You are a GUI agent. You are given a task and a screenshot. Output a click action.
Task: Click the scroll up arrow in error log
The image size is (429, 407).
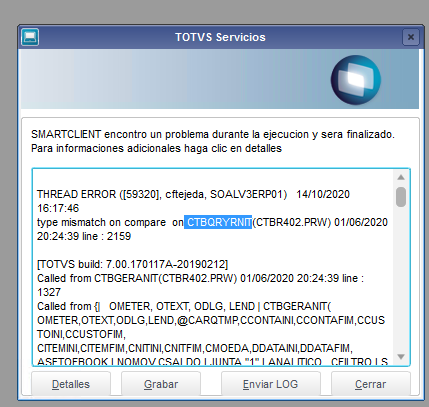tap(401, 177)
